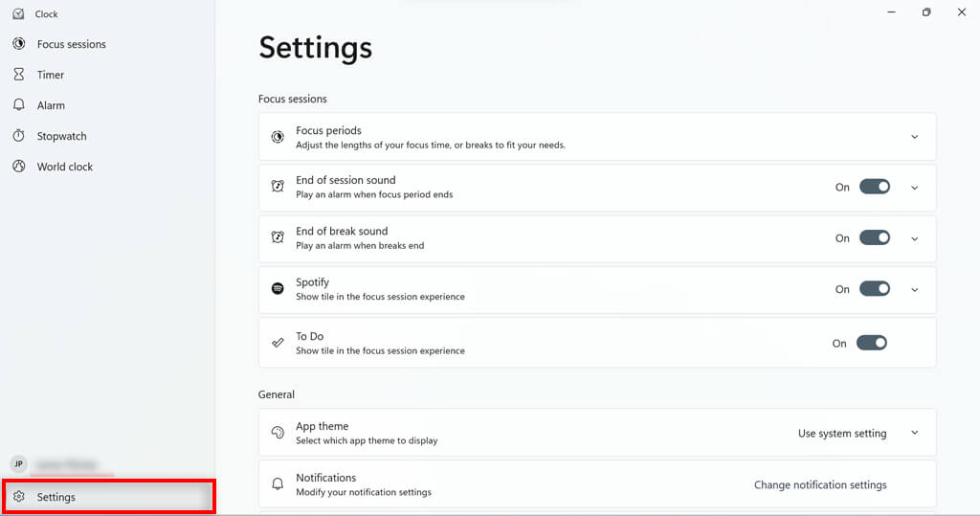
Task: Click the Timer hourglass icon
Action: click(x=18, y=75)
